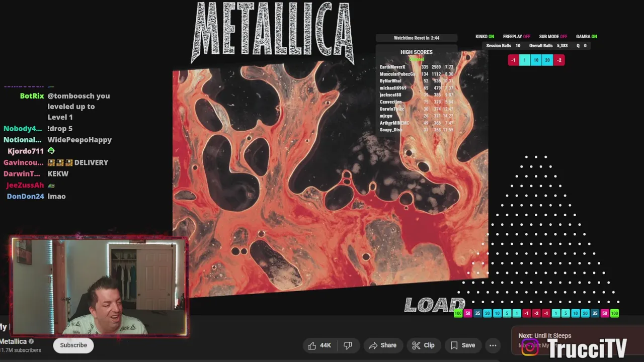The image size is (644, 362).
Task: Click the Clip scissors button
Action: pos(423,345)
